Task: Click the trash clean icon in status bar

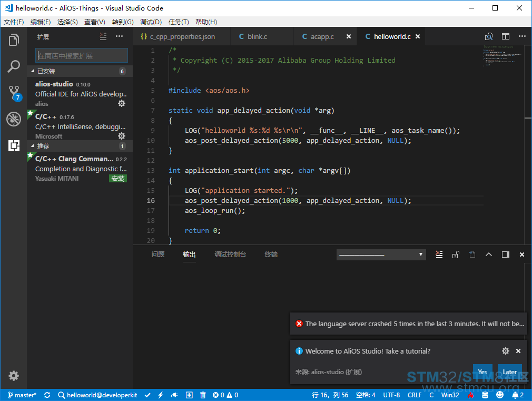Action: point(203,395)
